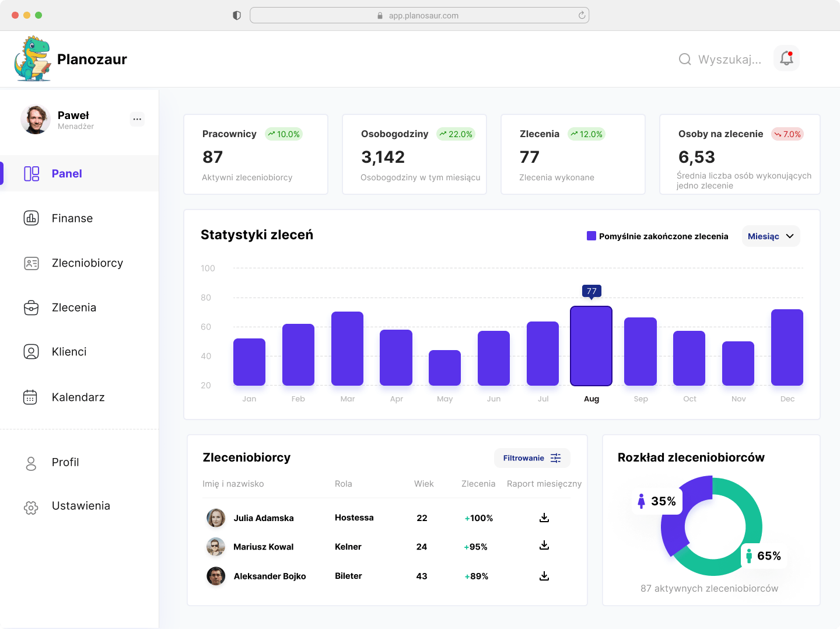Click the Profil user icon
Image resolution: width=840 pixels, height=629 pixels.
pyautogui.click(x=31, y=463)
